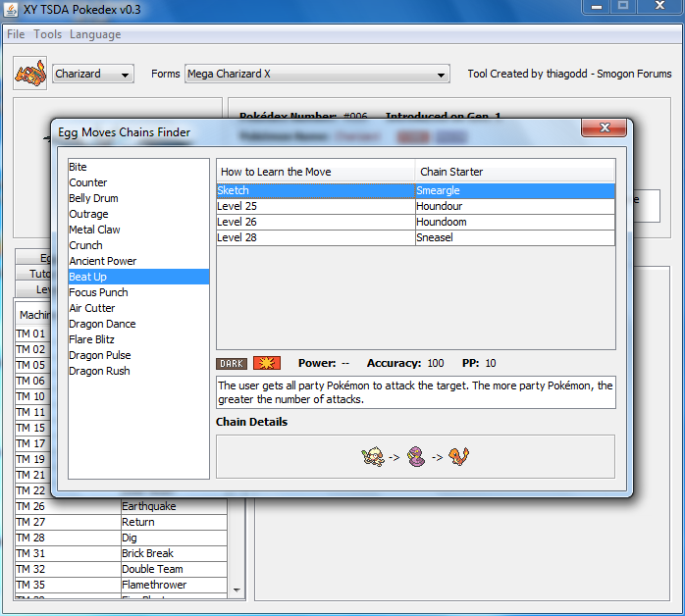Select the Brick Break move cell
This screenshot has width=685, height=616.
174,553
